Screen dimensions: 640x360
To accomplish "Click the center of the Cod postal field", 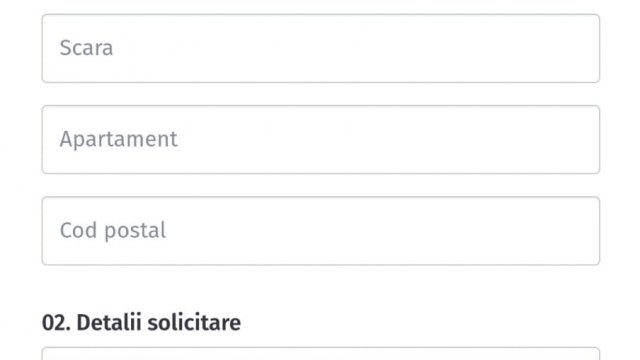I will [321, 231].
